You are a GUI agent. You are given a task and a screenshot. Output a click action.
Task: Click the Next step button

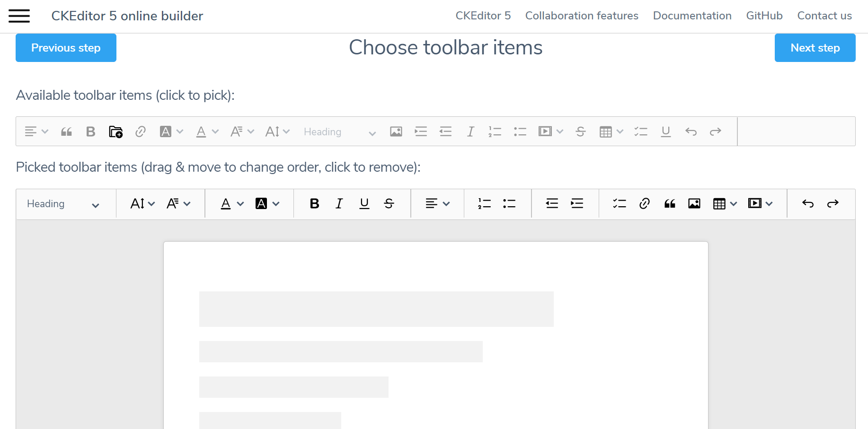pos(815,48)
